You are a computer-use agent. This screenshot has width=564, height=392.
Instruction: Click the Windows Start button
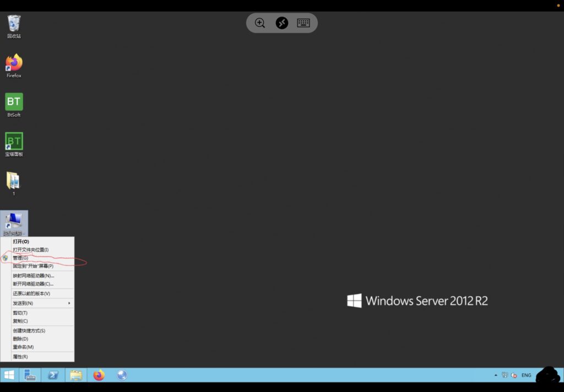coord(9,375)
